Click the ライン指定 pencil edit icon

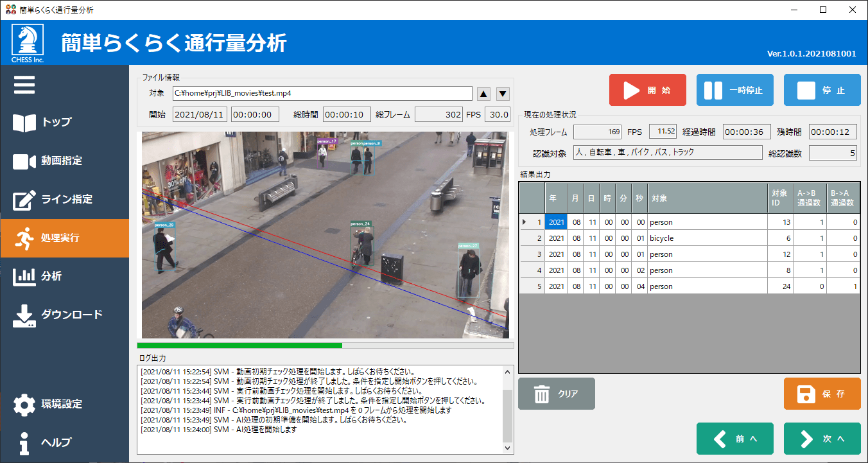pos(24,200)
